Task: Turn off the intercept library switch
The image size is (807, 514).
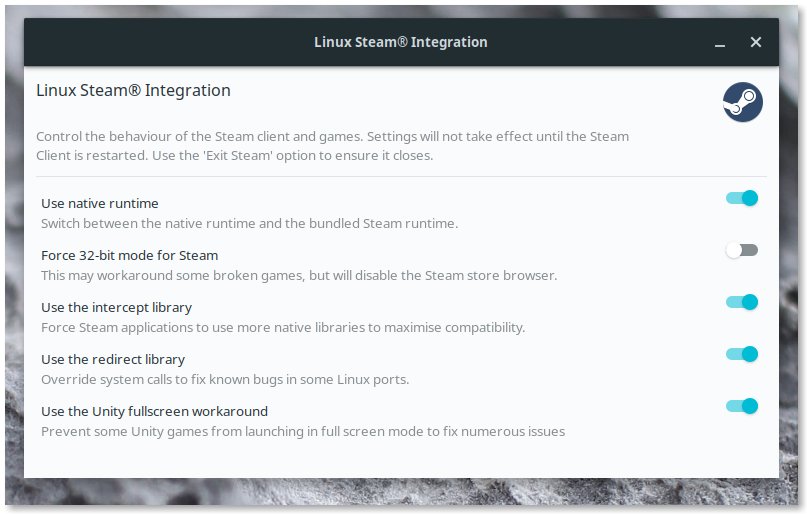Action: coord(742,302)
